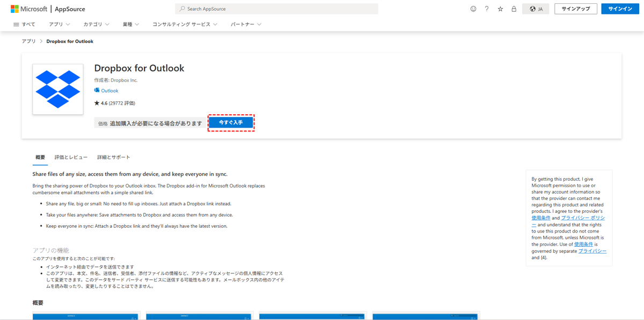Switch to the 評価とレビュー tab

(x=71, y=158)
